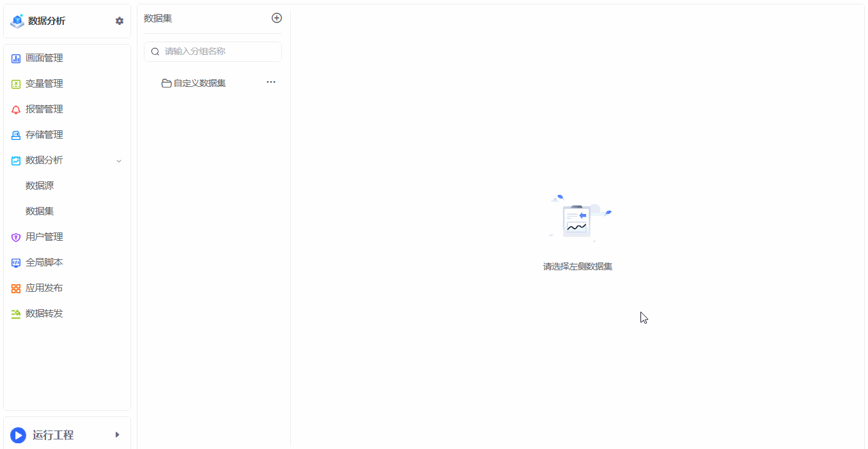Open the 自定义数据集 more options menu

pyautogui.click(x=271, y=82)
